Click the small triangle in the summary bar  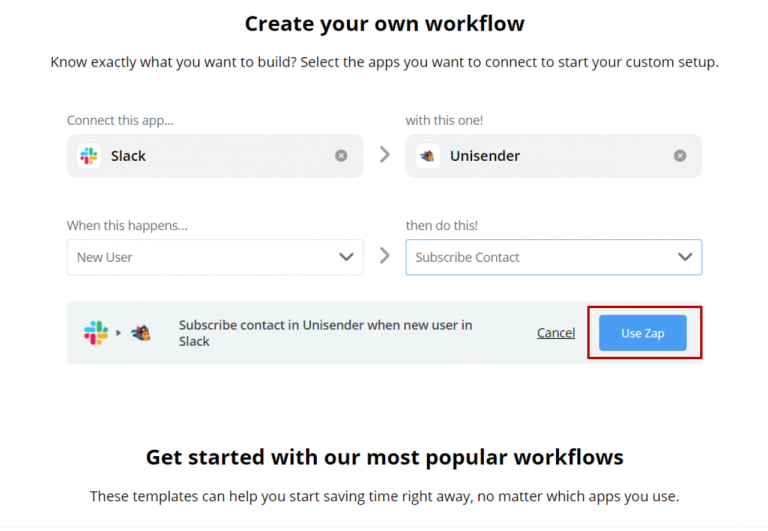click(119, 333)
